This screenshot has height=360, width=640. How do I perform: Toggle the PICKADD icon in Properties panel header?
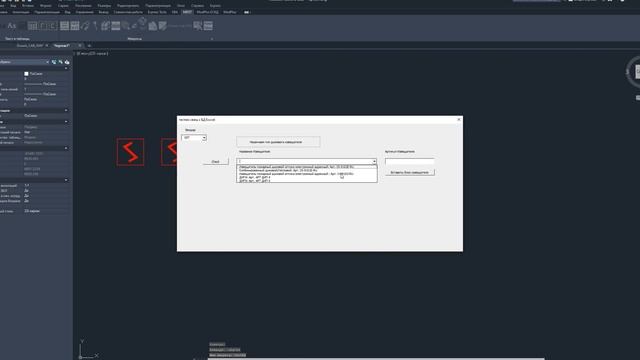click(x=54, y=62)
